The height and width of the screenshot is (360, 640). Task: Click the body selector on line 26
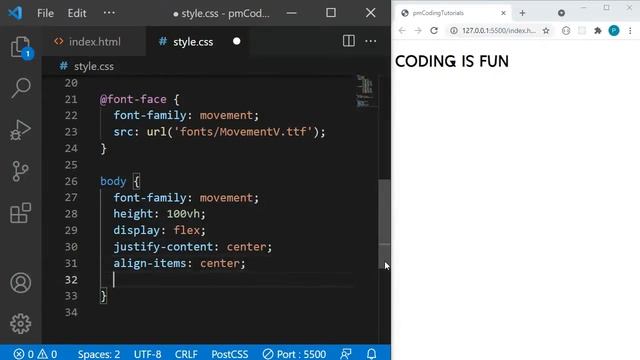point(113,181)
